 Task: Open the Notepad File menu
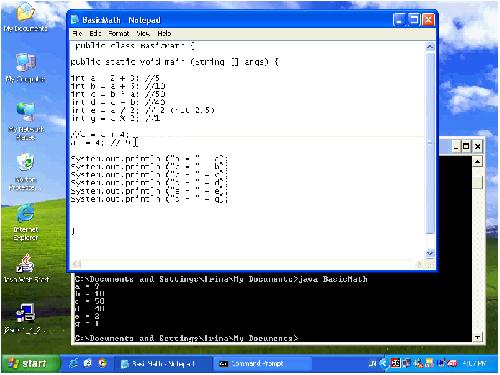77,33
